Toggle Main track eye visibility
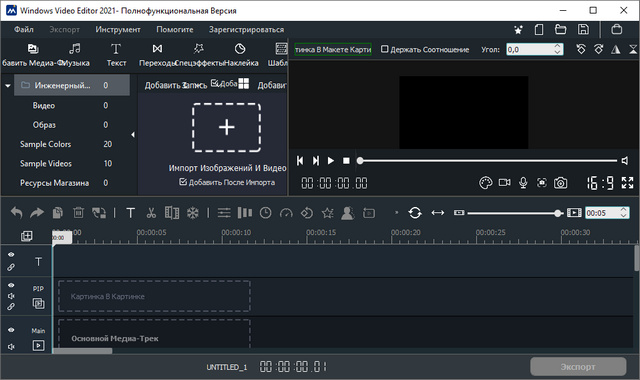Screen dimensions: 640x380 11,330
